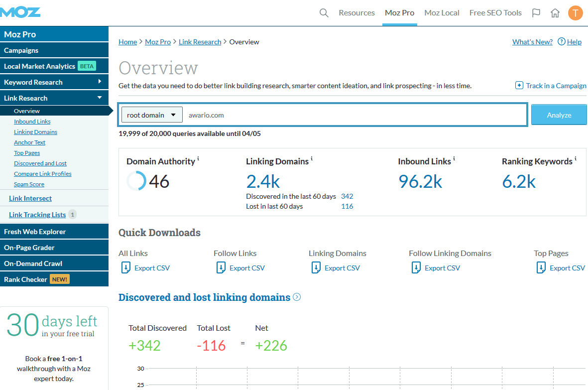Click the Moz Pro sidebar header
Screen dimensions: 588x390
click(54, 34)
